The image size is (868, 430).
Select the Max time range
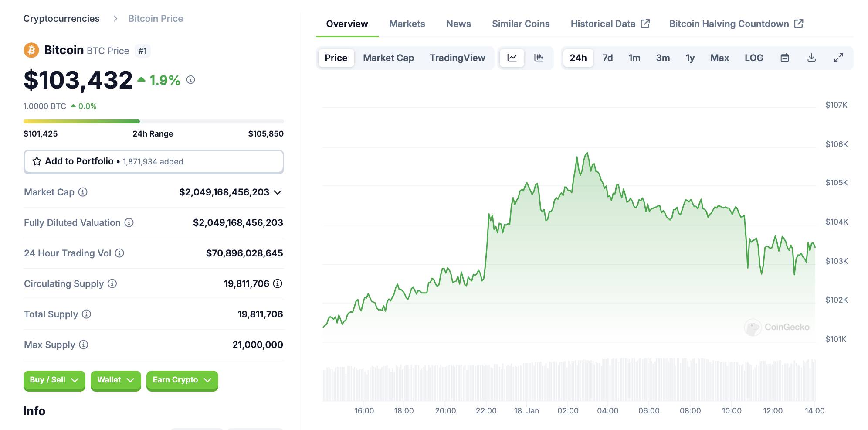[719, 58]
